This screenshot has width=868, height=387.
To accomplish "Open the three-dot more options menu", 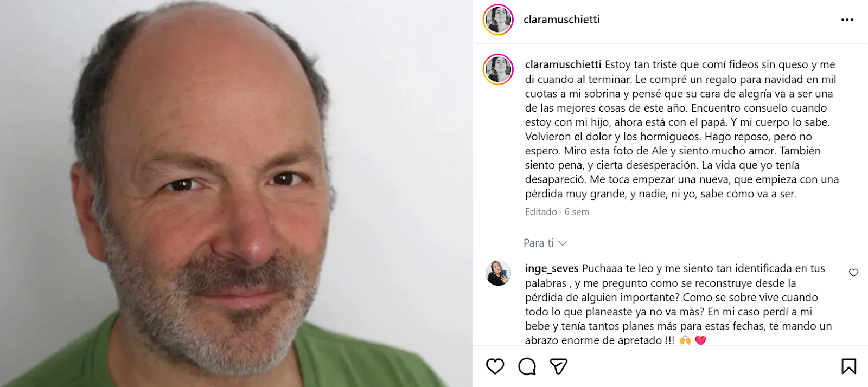I will (847, 20).
